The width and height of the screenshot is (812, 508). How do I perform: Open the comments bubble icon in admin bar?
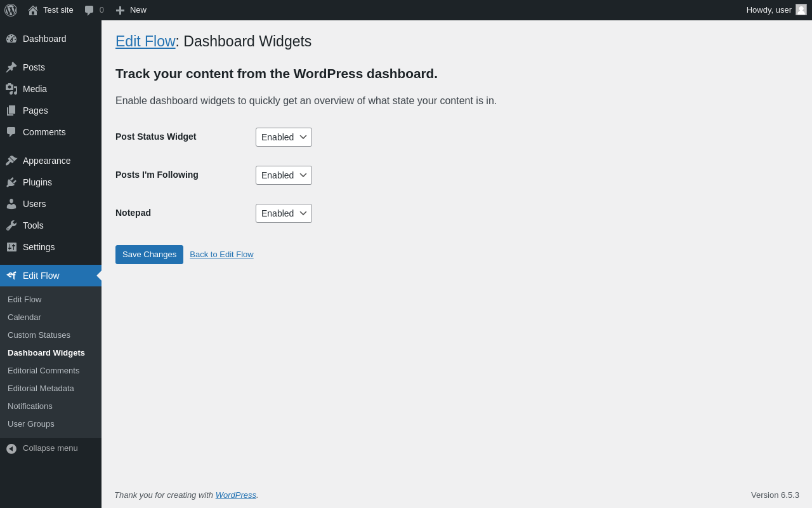click(89, 10)
